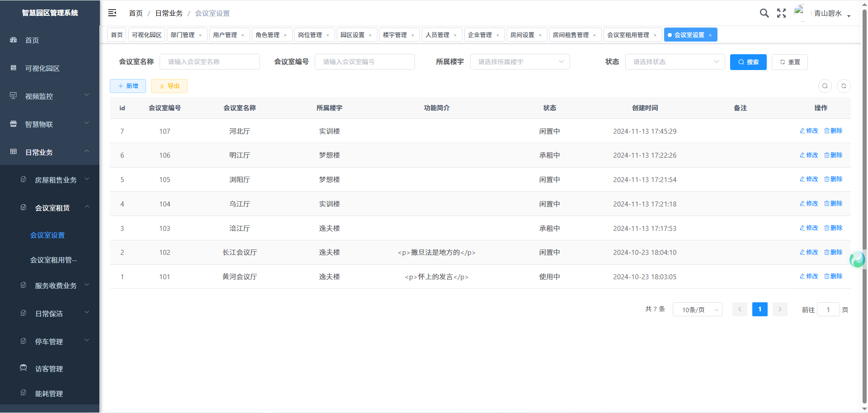The image size is (868, 413).
Task: Hide the search bar with round search icon
Action: (825, 86)
